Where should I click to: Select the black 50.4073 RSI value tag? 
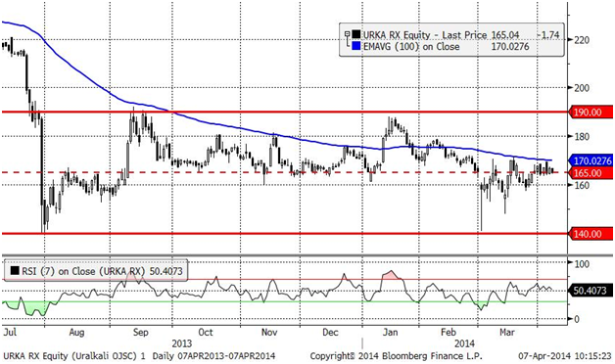pyautogui.click(x=591, y=291)
